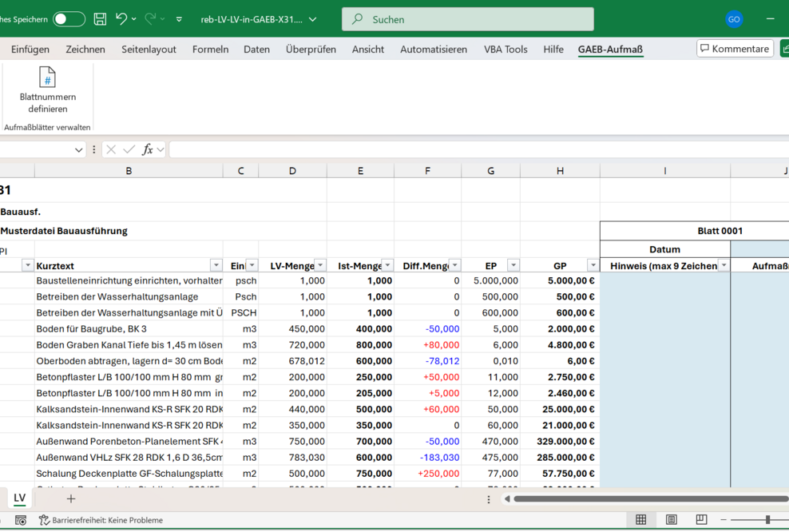Click the Undo arrow icon

tap(121, 19)
